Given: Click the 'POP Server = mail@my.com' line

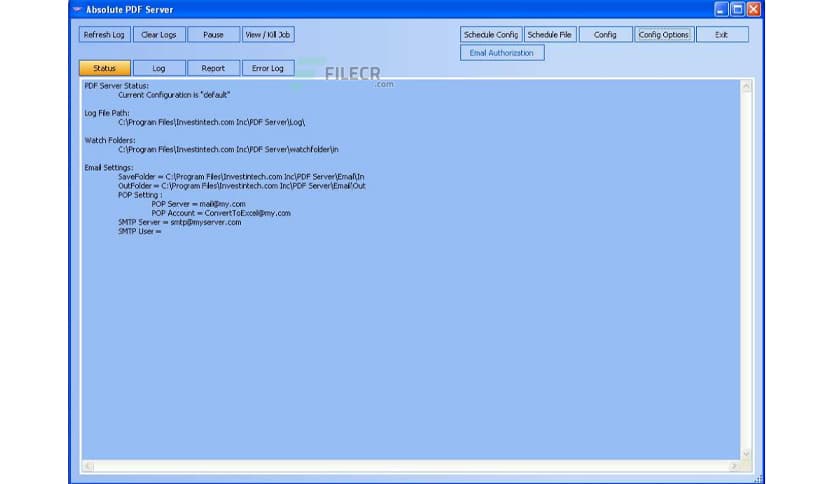Looking at the screenshot, I should point(198,204).
